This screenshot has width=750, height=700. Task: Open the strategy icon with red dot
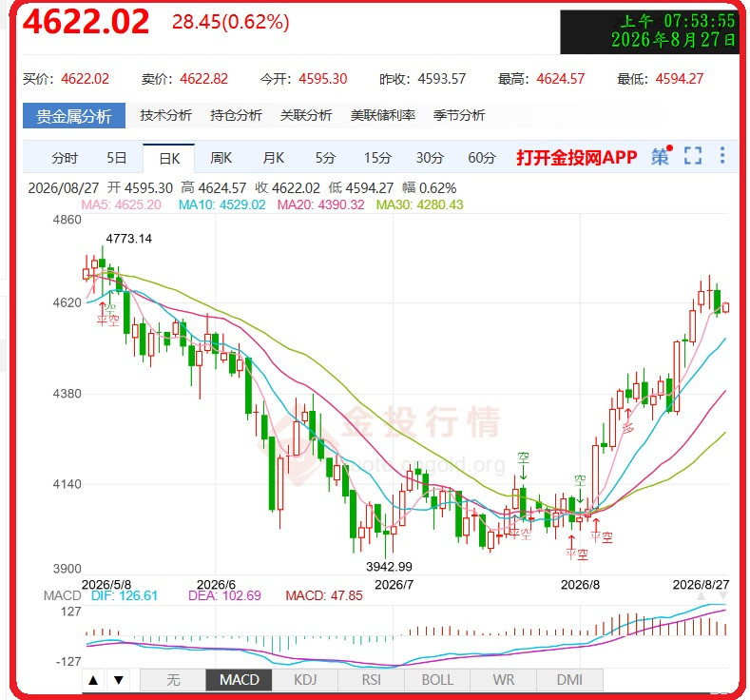pos(662,156)
